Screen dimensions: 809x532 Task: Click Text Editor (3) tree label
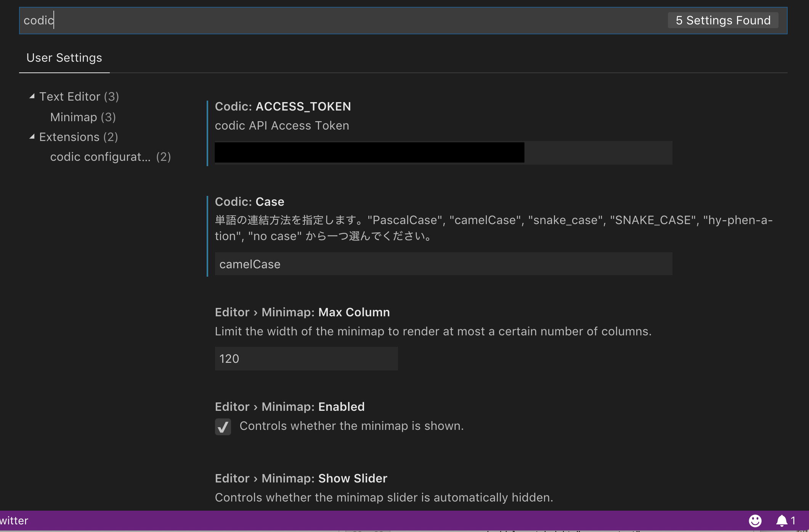coord(79,96)
